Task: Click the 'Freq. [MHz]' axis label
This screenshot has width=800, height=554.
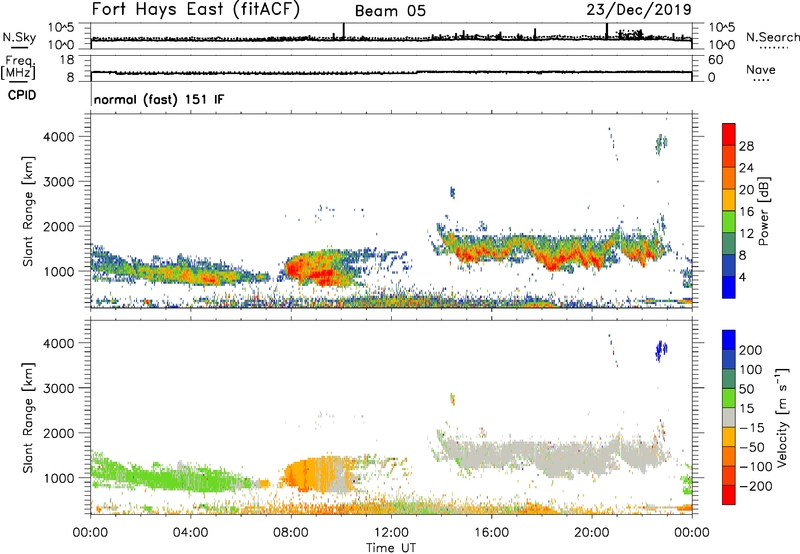Action: [x=18, y=68]
